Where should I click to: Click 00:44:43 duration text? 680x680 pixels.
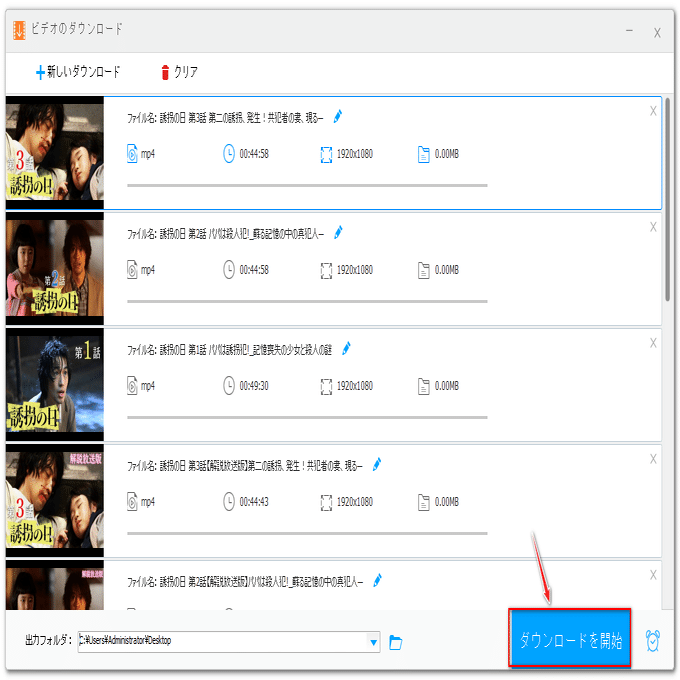coord(254,502)
